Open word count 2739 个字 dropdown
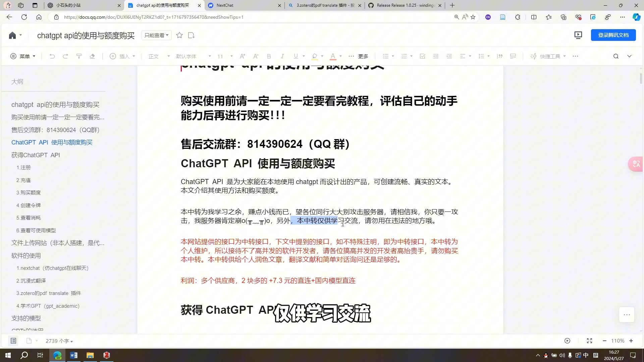 click(59, 341)
